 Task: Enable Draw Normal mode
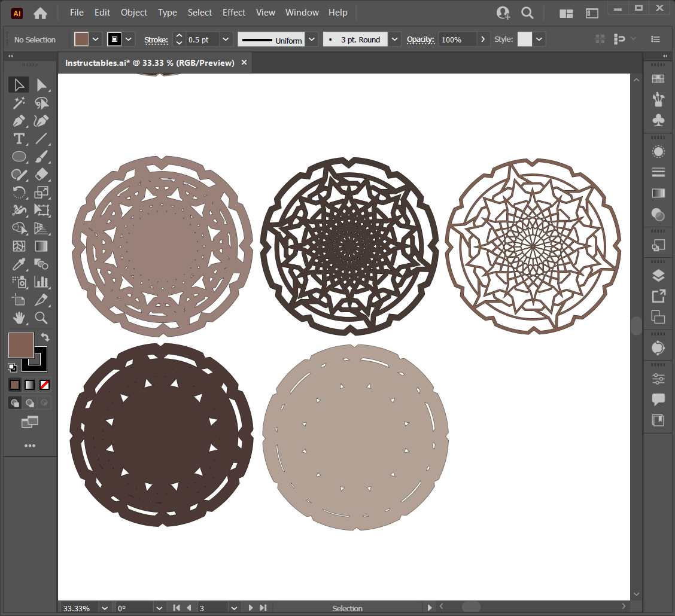(14, 402)
